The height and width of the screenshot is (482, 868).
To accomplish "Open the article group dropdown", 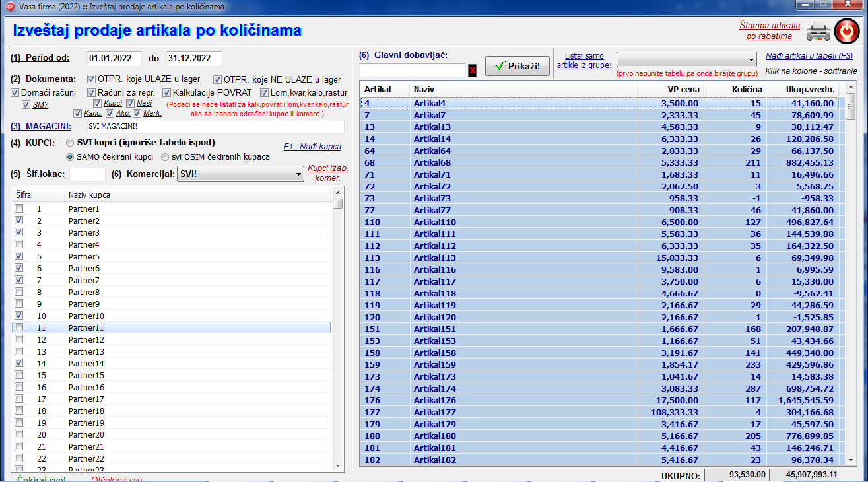I will [686, 59].
